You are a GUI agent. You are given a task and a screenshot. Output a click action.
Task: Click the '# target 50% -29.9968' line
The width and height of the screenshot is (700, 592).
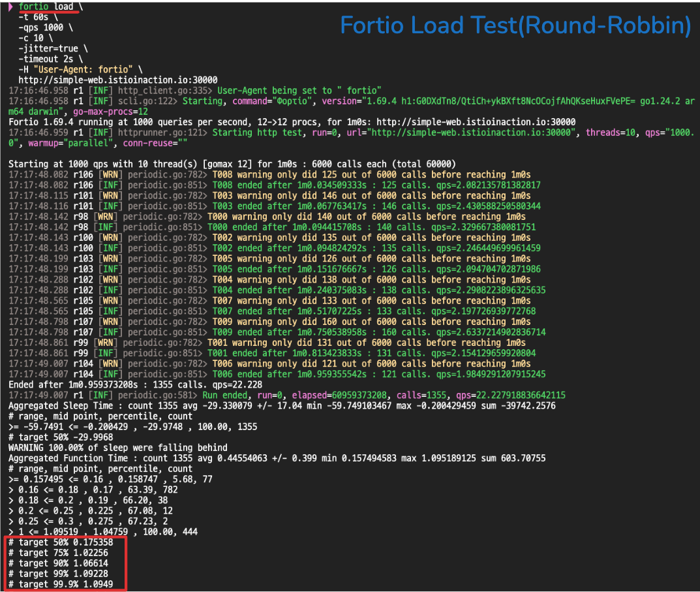(x=61, y=437)
